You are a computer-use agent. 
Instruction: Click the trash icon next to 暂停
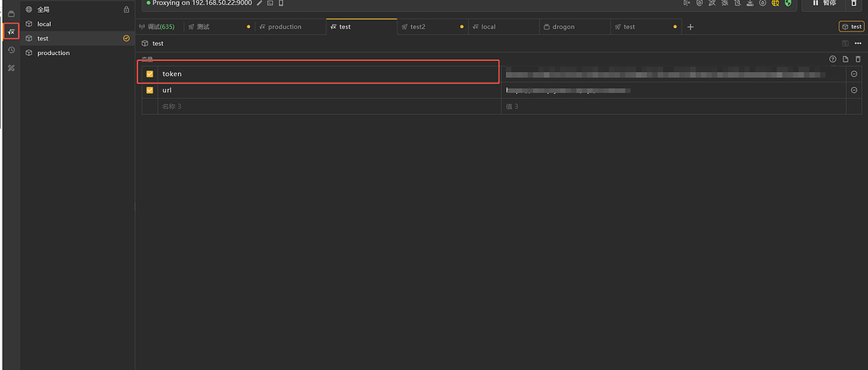[x=854, y=3]
